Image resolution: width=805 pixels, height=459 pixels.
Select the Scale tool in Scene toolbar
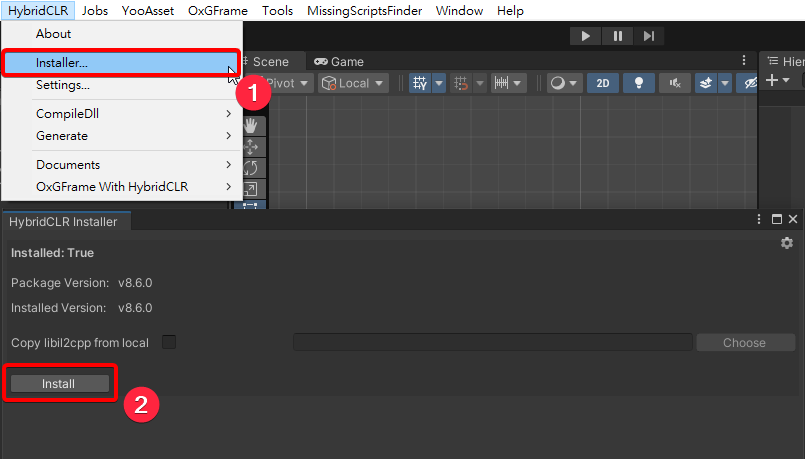[x=250, y=188]
